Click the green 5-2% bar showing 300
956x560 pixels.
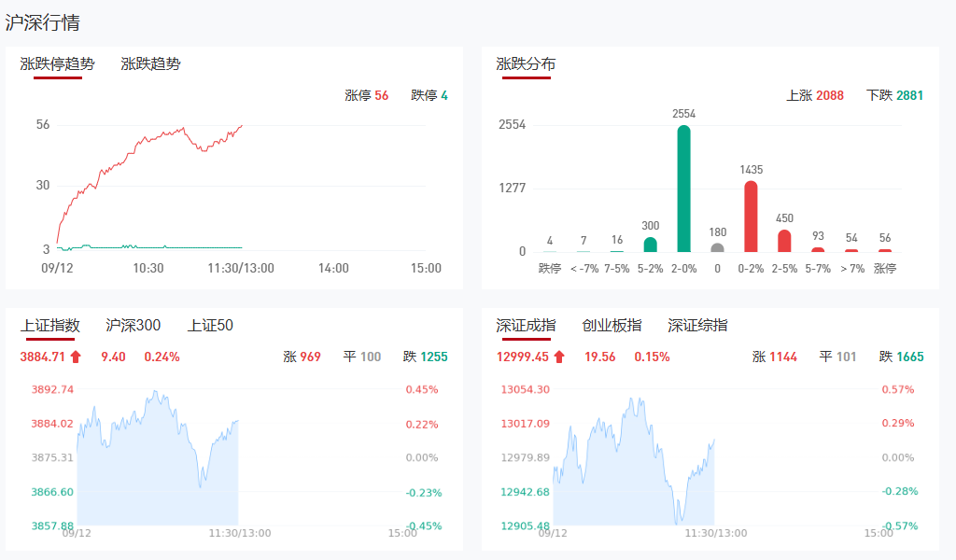point(650,245)
